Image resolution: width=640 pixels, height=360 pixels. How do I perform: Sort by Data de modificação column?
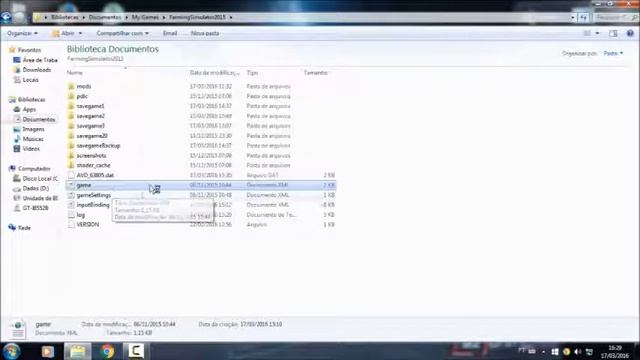[215, 73]
